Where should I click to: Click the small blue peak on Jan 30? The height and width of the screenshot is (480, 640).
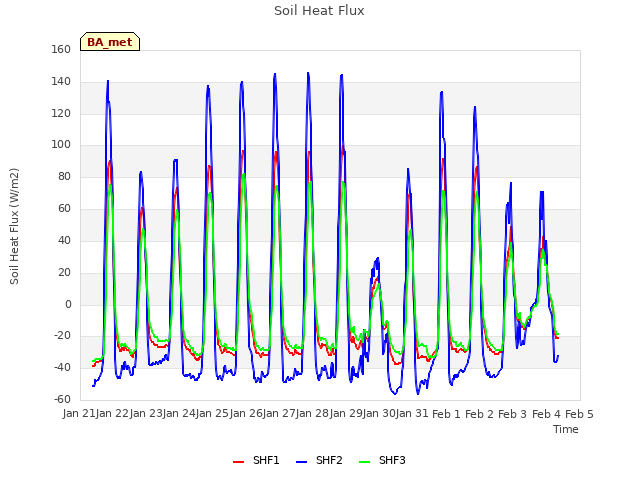point(378,258)
